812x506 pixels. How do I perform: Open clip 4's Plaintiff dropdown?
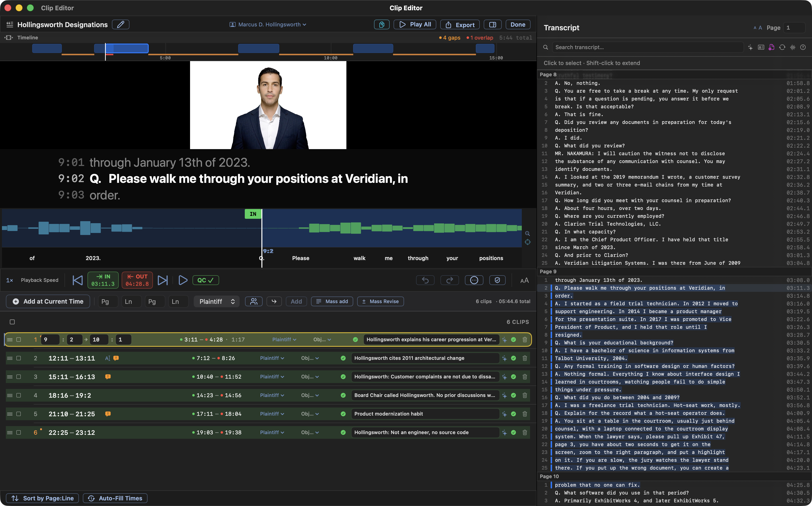(x=272, y=395)
